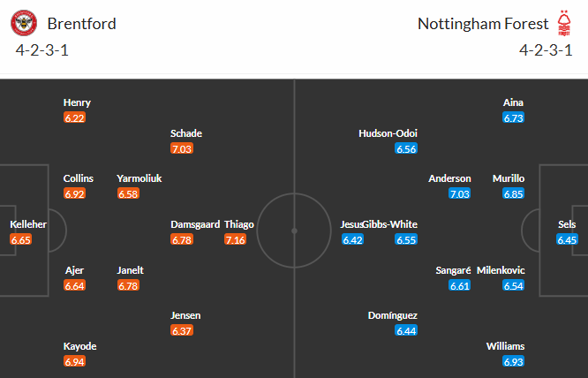Screen dimensions: 588x378
Task: Click Murillo's 6.85 rating badge
Action: coord(513,193)
